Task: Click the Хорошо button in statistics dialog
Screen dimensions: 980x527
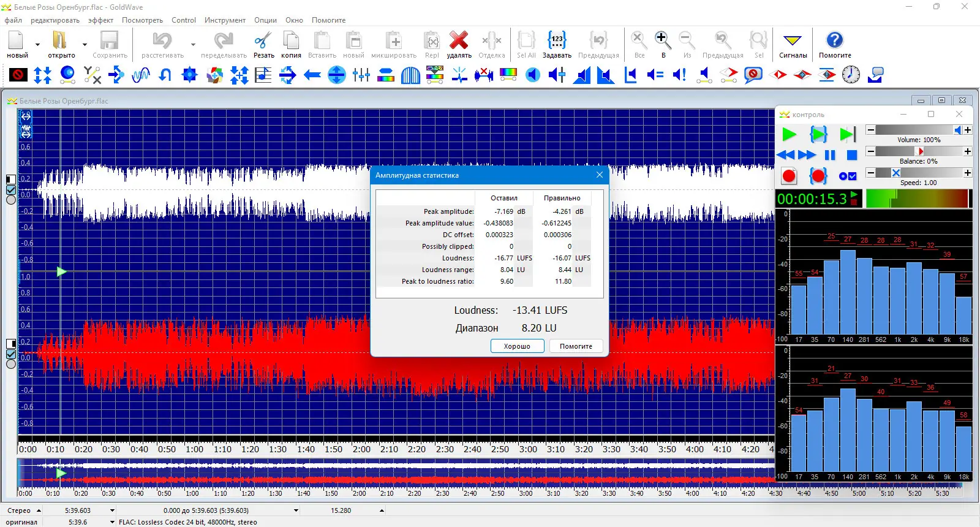Action: click(517, 346)
